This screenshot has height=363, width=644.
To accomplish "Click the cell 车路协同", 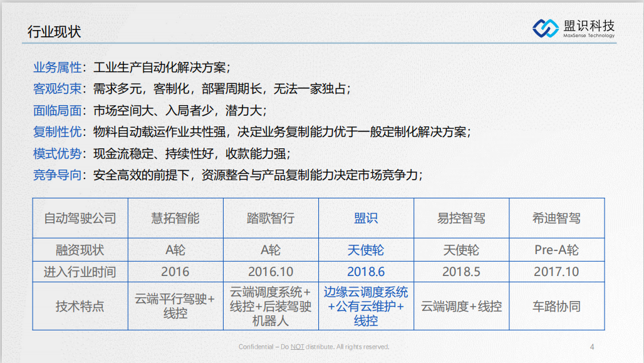I will coord(556,306).
